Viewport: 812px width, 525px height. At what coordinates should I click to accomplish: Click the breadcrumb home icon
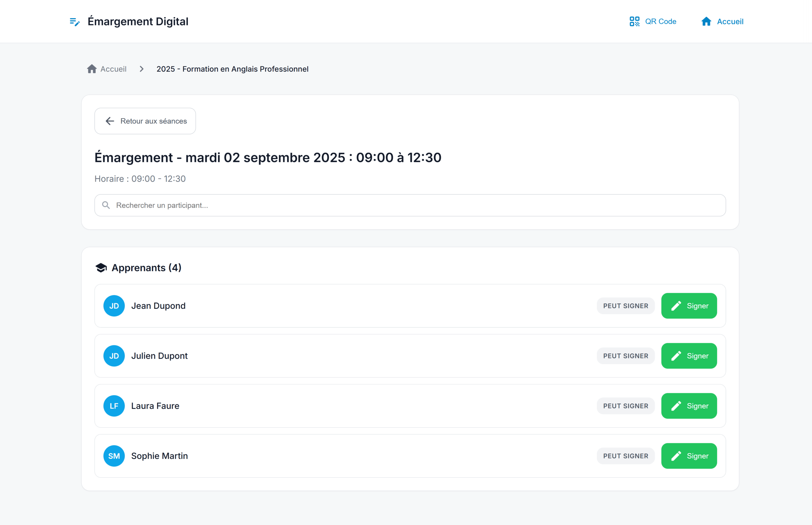(92, 69)
